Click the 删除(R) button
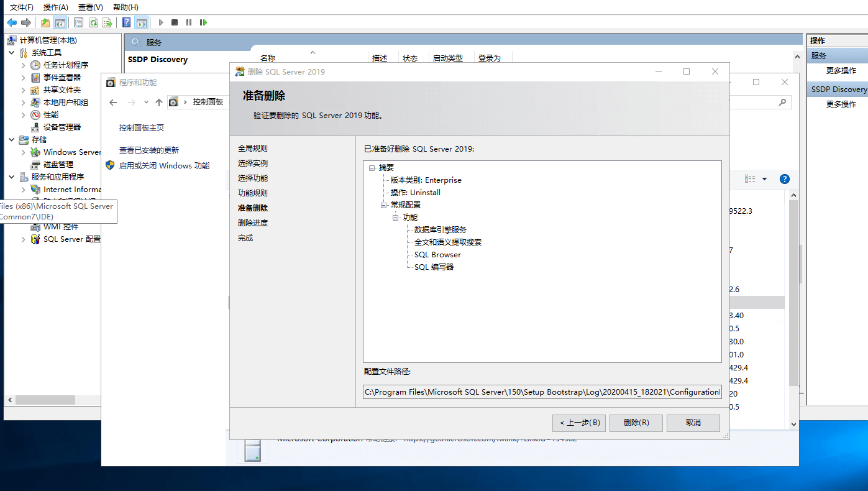The height and width of the screenshot is (491, 868). click(636, 423)
